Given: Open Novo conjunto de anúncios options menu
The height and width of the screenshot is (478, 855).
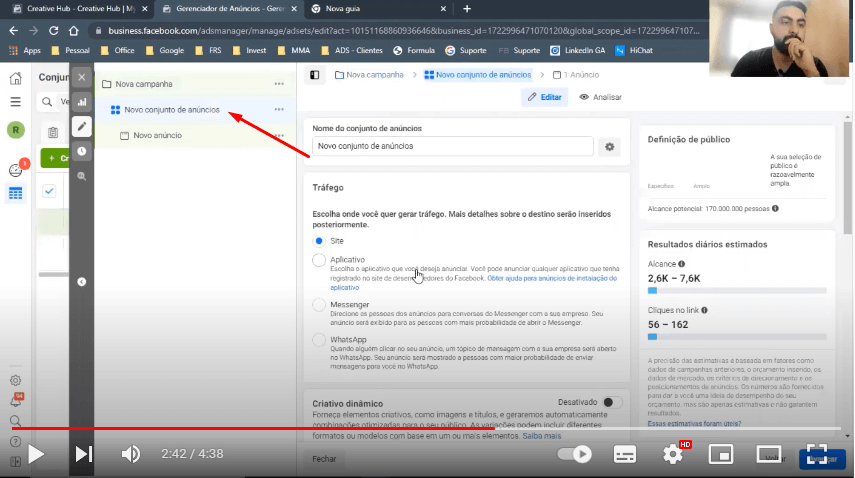Looking at the screenshot, I should [279, 110].
